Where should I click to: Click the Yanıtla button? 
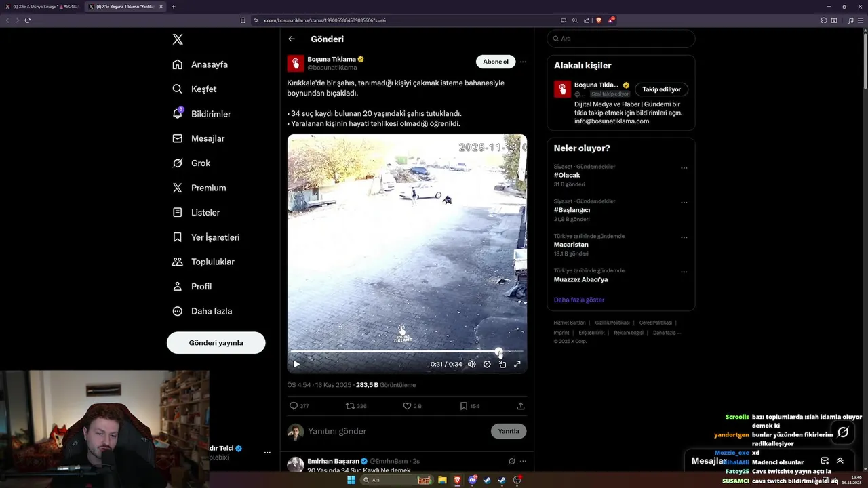[509, 431]
